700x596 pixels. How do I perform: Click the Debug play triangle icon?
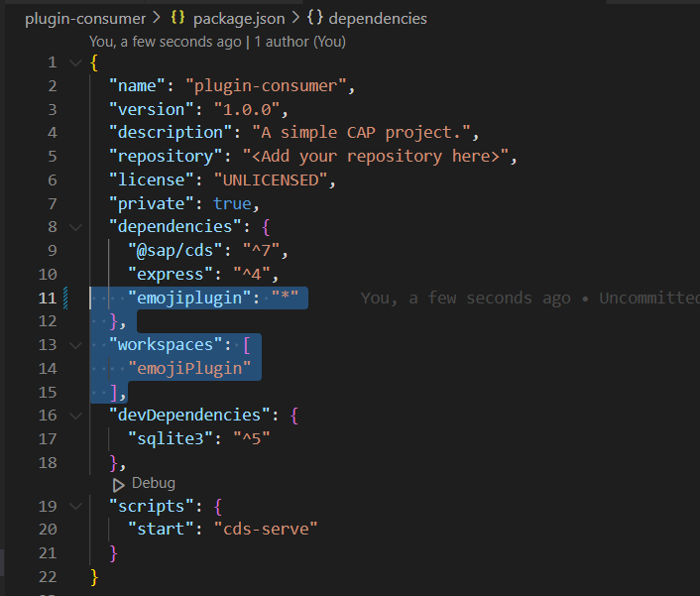[118, 485]
